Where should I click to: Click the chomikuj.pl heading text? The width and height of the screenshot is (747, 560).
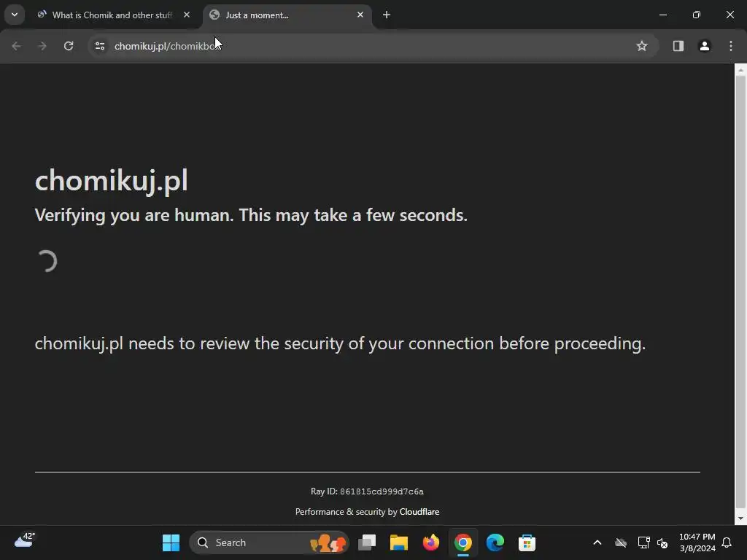tap(112, 181)
